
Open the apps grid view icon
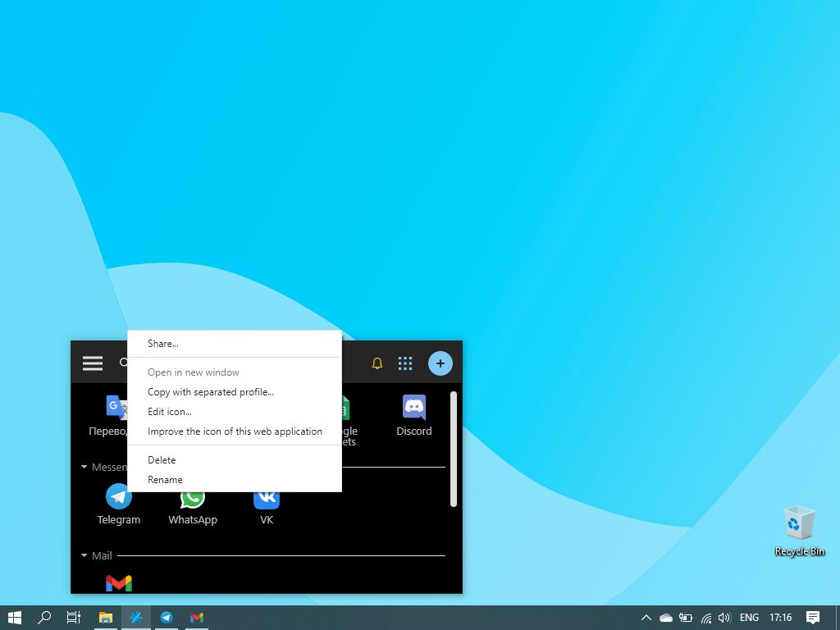(x=405, y=363)
